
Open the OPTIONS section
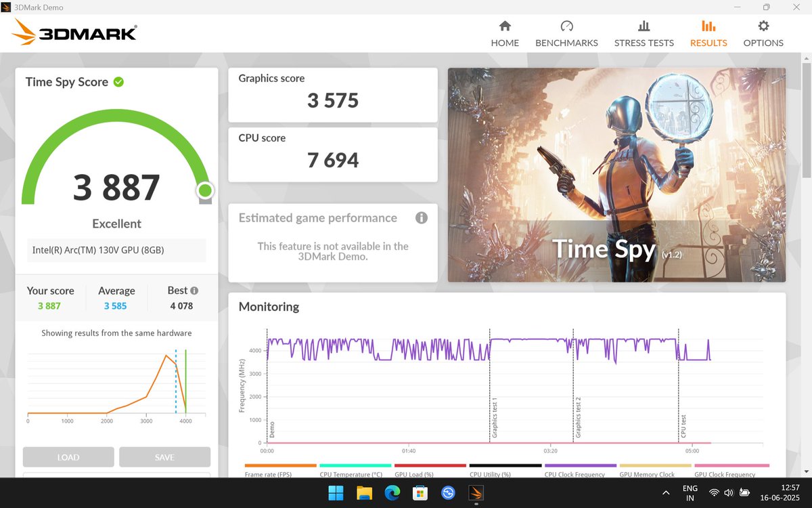[763, 34]
